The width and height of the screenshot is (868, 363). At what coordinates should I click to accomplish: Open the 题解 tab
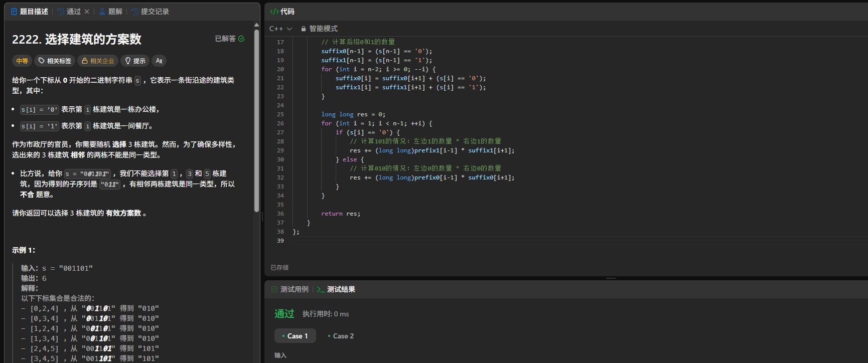(x=111, y=12)
